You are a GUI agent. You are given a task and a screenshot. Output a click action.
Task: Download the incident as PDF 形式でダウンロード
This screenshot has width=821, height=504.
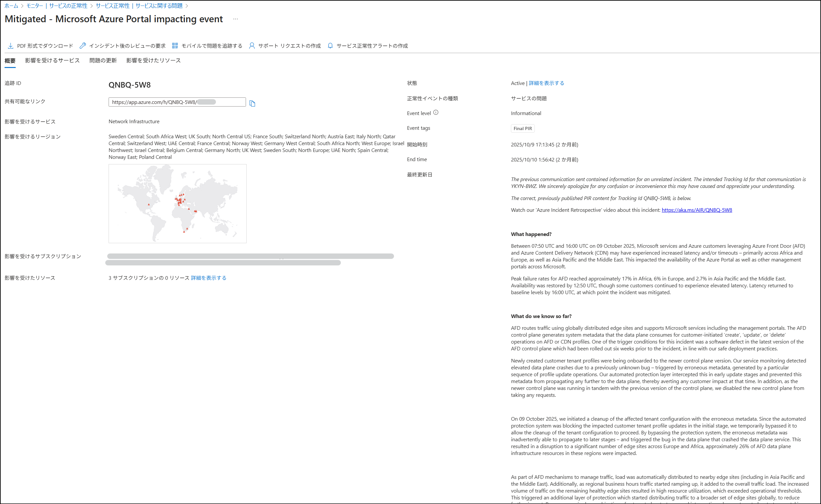pos(45,46)
